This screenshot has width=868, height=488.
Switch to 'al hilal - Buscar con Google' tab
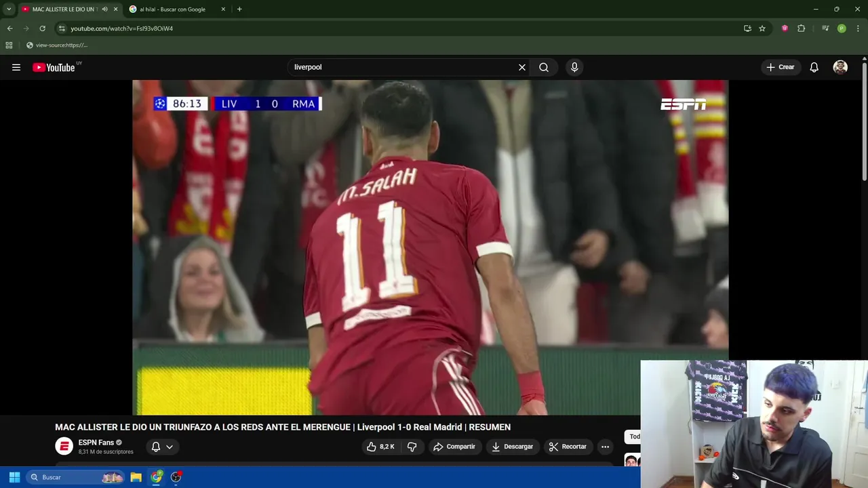[178, 9]
